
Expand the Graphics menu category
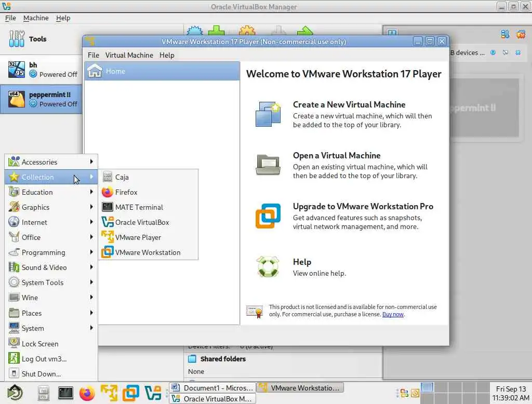click(51, 207)
